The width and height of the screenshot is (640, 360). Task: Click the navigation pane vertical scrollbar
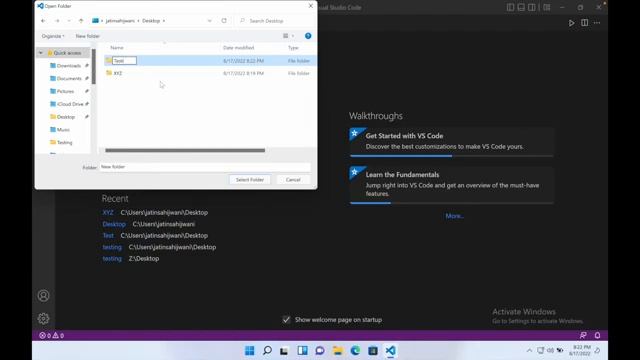coord(93,67)
